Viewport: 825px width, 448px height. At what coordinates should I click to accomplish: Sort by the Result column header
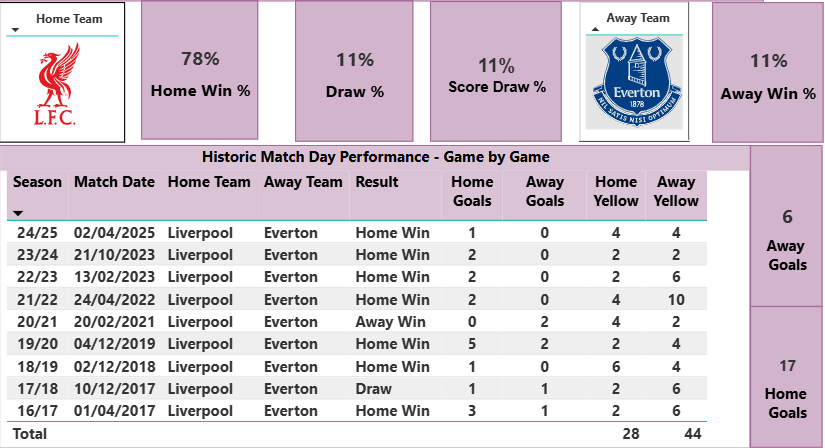pos(377,182)
